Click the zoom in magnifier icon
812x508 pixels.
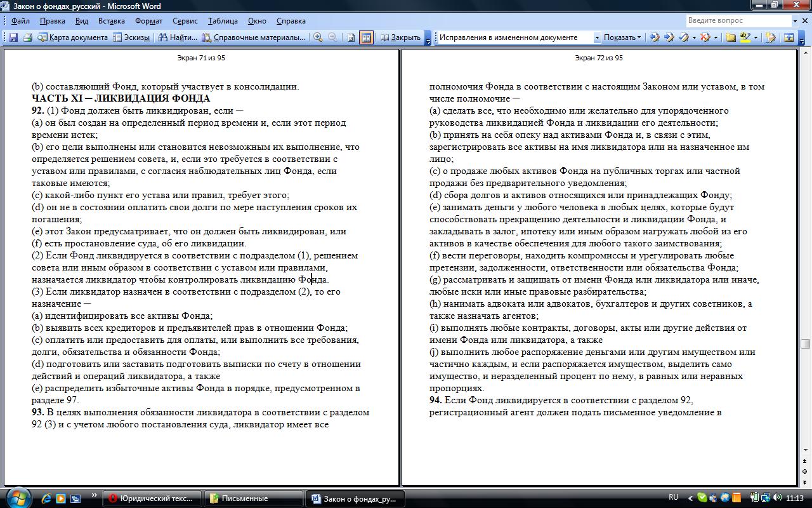318,37
